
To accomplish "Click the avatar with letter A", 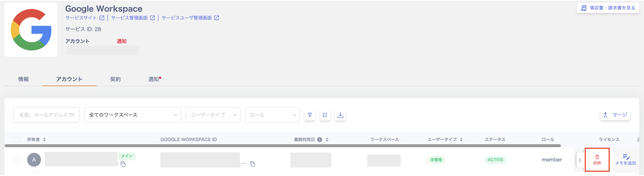I will pyautogui.click(x=34, y=160).
